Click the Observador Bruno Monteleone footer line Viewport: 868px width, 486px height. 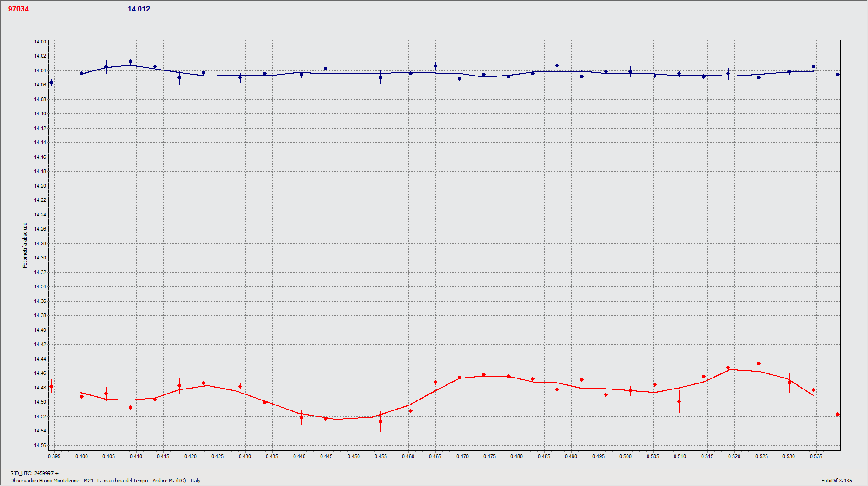coord(105,481)
